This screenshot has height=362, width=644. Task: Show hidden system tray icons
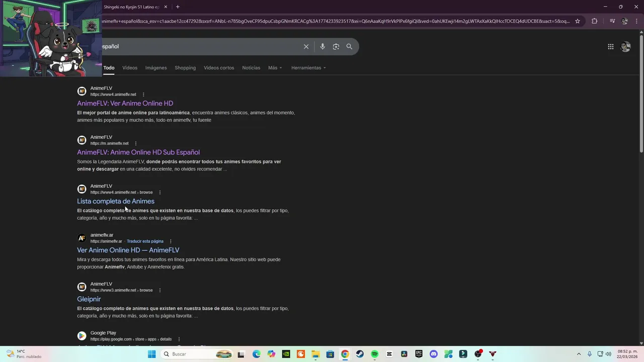point(579,354)
